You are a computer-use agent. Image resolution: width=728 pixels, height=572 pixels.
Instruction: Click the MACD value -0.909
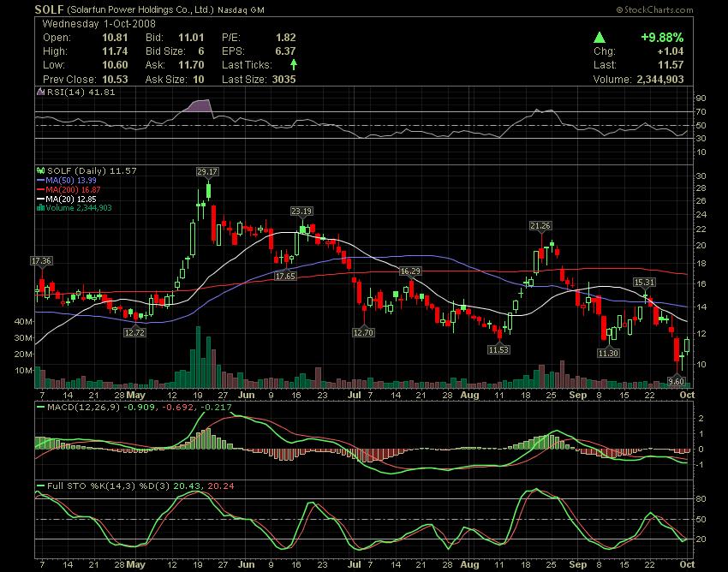point(139,407)
